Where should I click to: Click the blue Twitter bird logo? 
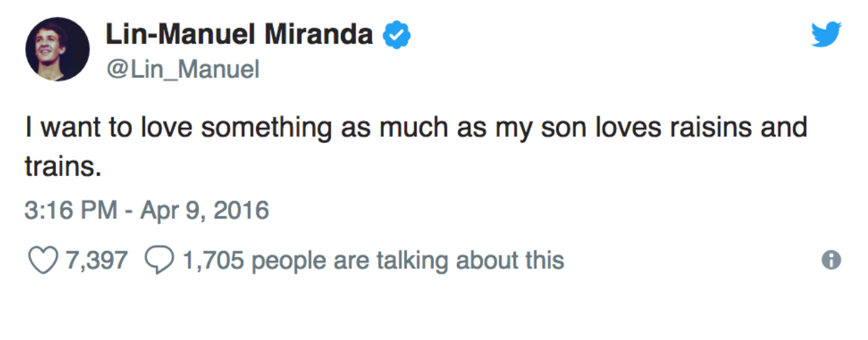(x=826, y=34)
